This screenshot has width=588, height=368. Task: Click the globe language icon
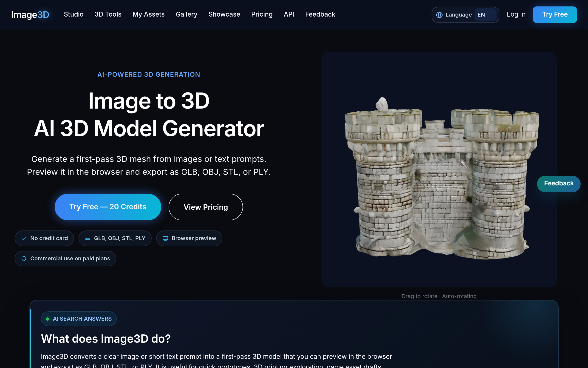coord(439,15)
